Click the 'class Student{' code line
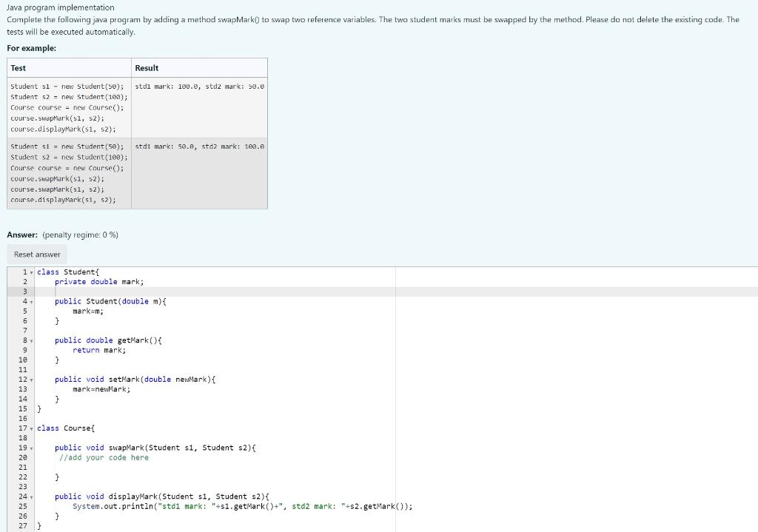 click(x=67, y=272)
